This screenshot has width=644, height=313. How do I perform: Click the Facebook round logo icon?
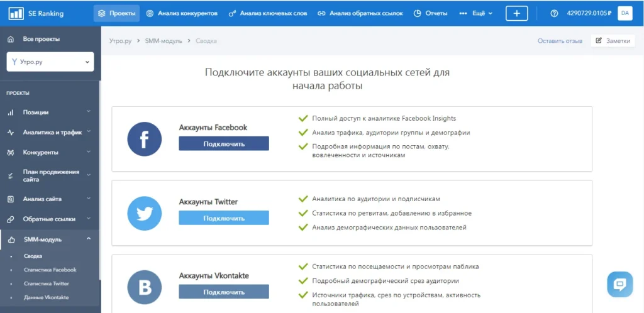[144, 139]
